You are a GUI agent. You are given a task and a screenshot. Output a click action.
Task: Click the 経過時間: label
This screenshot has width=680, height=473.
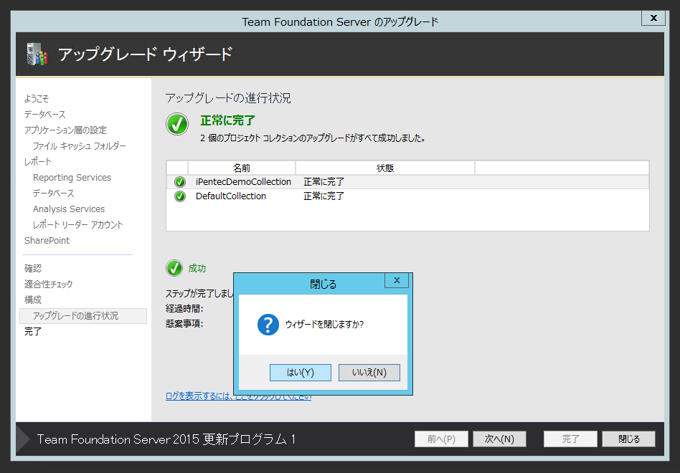[x=184, y=309]
